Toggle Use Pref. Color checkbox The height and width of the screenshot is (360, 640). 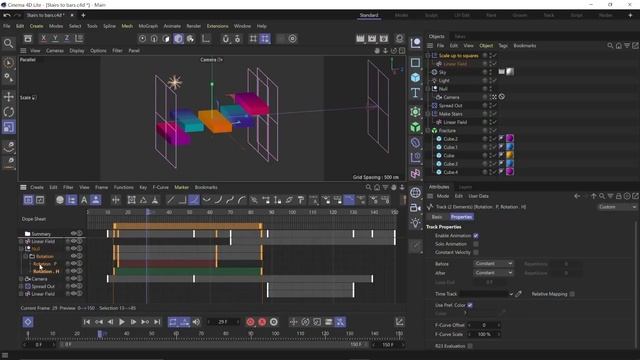(470, 305)
